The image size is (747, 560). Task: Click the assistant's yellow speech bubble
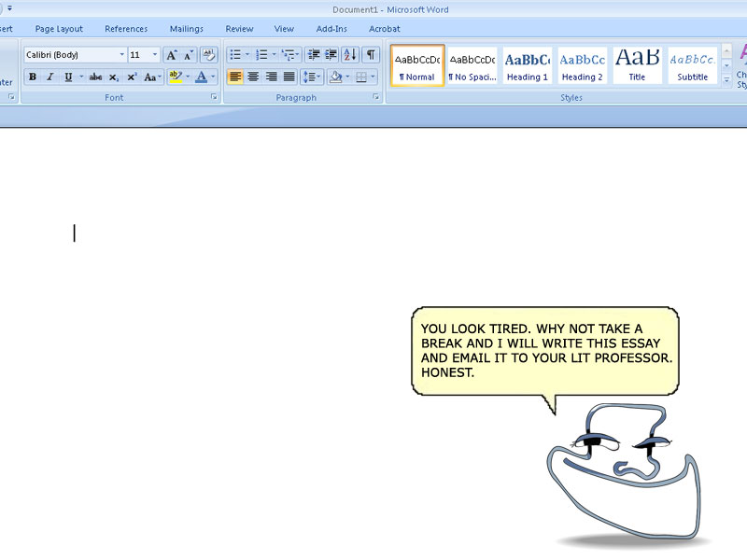(545, 352)
